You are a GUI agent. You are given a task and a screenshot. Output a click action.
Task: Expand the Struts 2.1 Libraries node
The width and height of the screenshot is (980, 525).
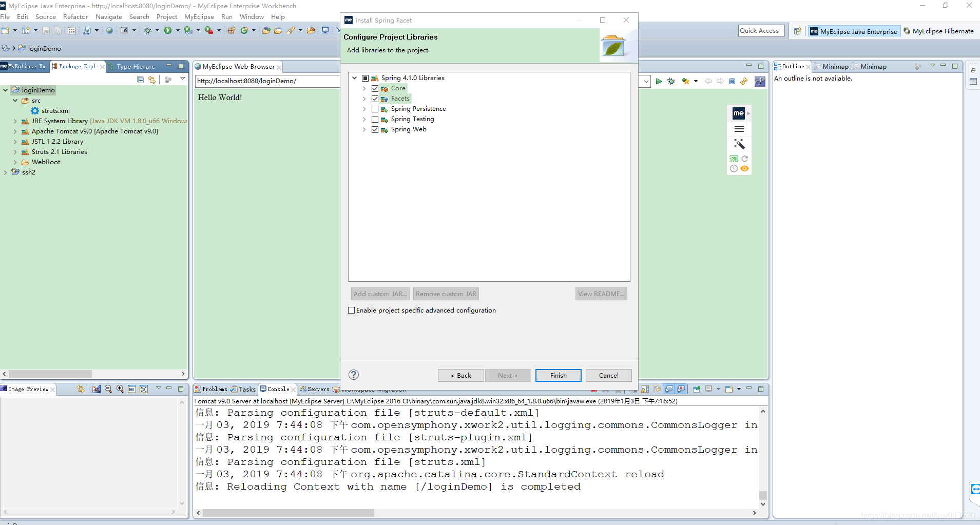coord(15,152)
